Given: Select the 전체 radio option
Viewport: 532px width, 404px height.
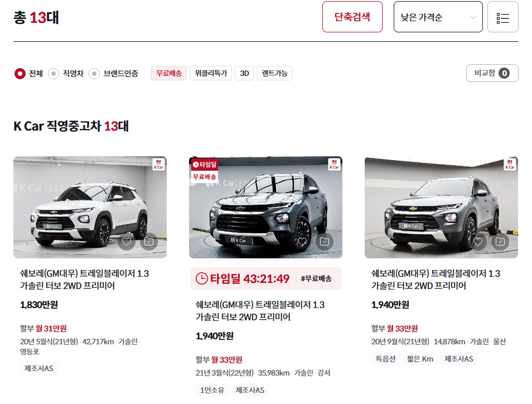Looking at the screenshot, I should (x=20, y=73).
